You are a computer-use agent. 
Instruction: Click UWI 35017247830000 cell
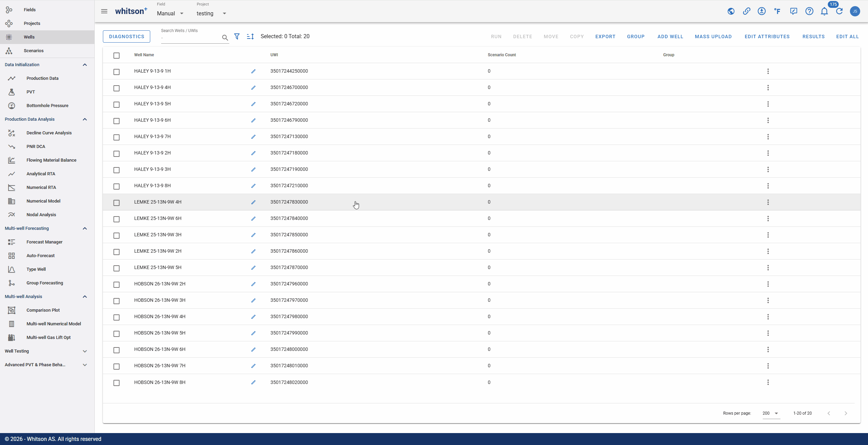tap(289, 202)
